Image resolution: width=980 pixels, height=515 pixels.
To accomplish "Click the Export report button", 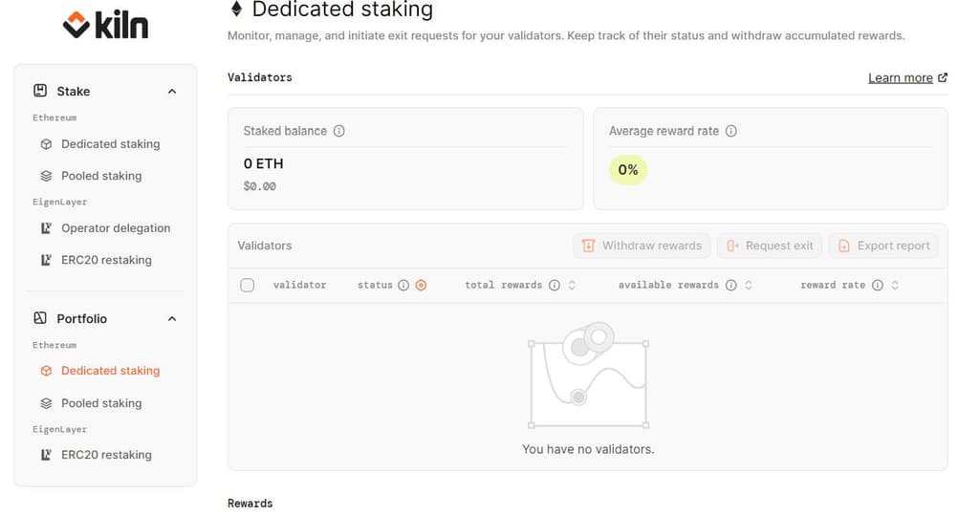I will coord(883,246).
